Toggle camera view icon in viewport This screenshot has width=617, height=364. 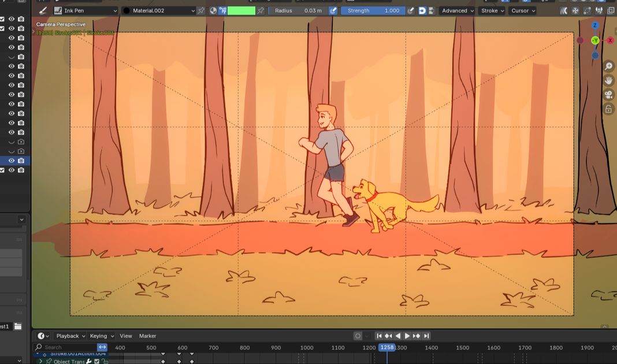tap(609, 94)
